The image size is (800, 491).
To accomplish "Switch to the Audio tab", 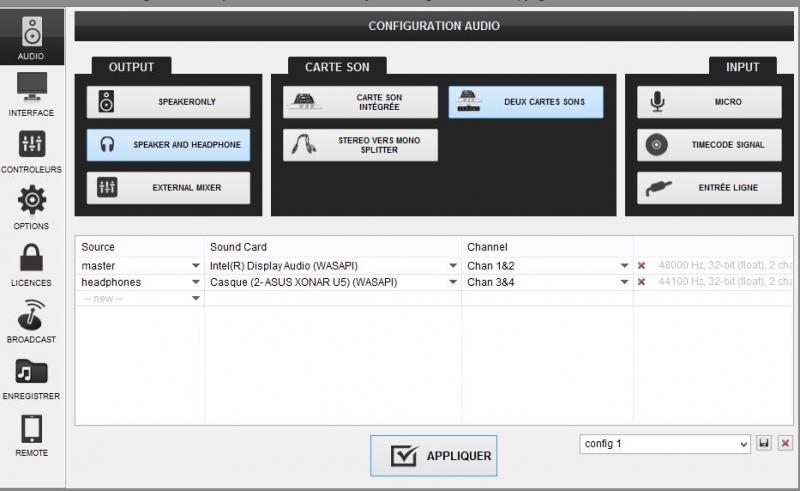I will (x=31, y=36).
